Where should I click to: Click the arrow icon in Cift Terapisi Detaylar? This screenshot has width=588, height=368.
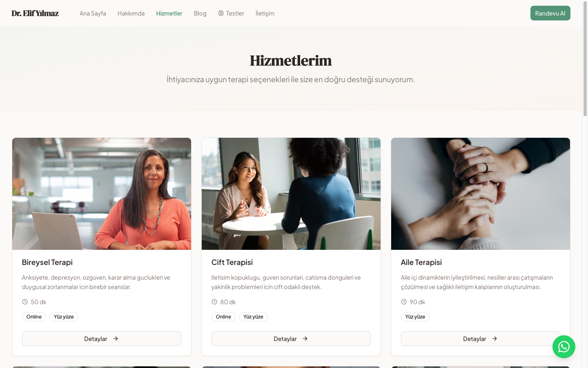pos(305,339)
